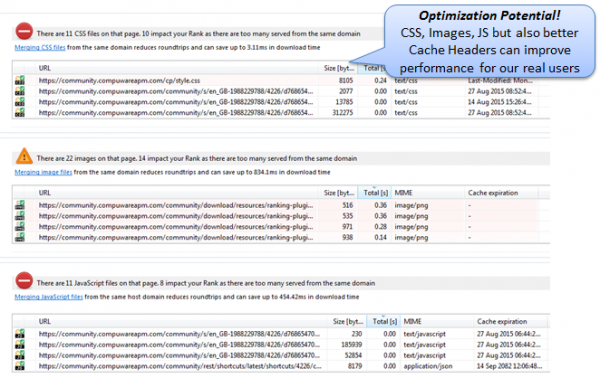
Task: Select the image icon of the PNG row sized 535
Action: tap(20, 216)
